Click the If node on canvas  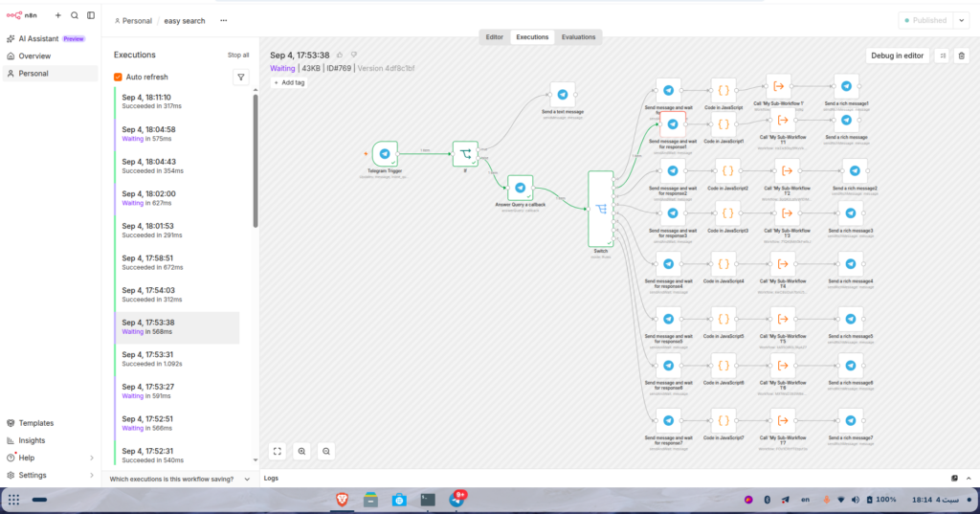[x=466, y=154]
